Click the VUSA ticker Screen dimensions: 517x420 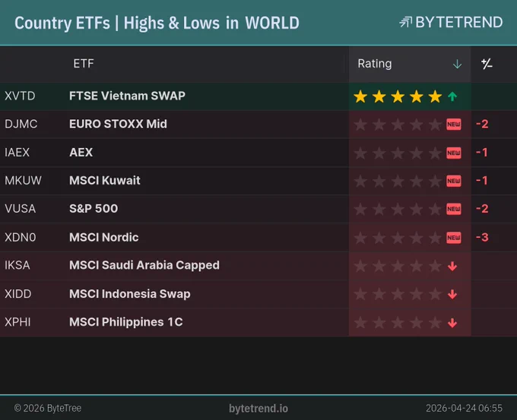pos(20,209)
